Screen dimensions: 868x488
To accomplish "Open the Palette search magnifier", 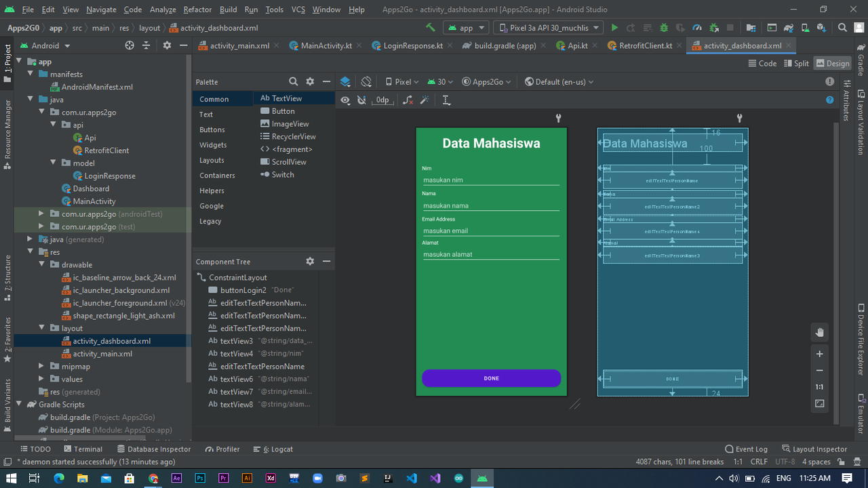I will pyautogui.click(x=293, y=81).
